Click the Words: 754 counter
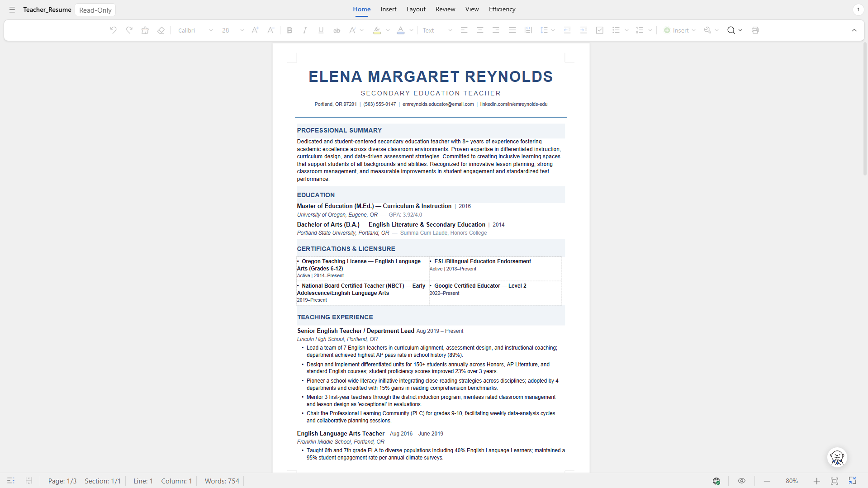Viewport: 868px width, 488px height. (222, 481)
